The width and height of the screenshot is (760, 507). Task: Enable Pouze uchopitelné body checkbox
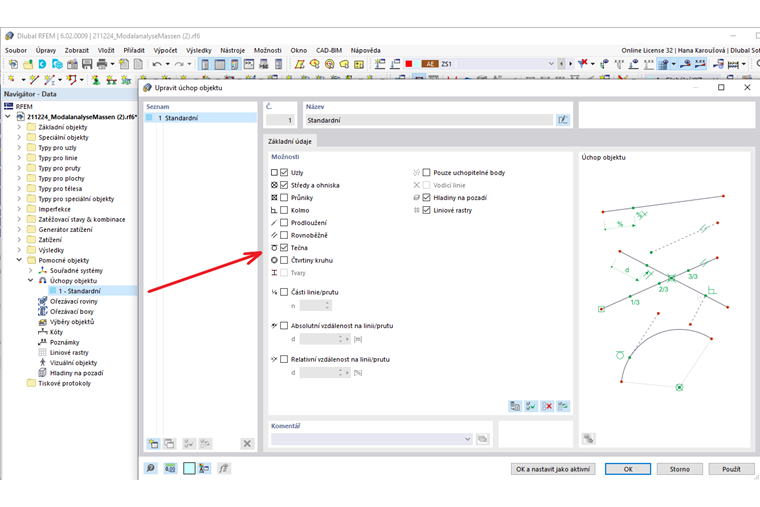(427, 173)
